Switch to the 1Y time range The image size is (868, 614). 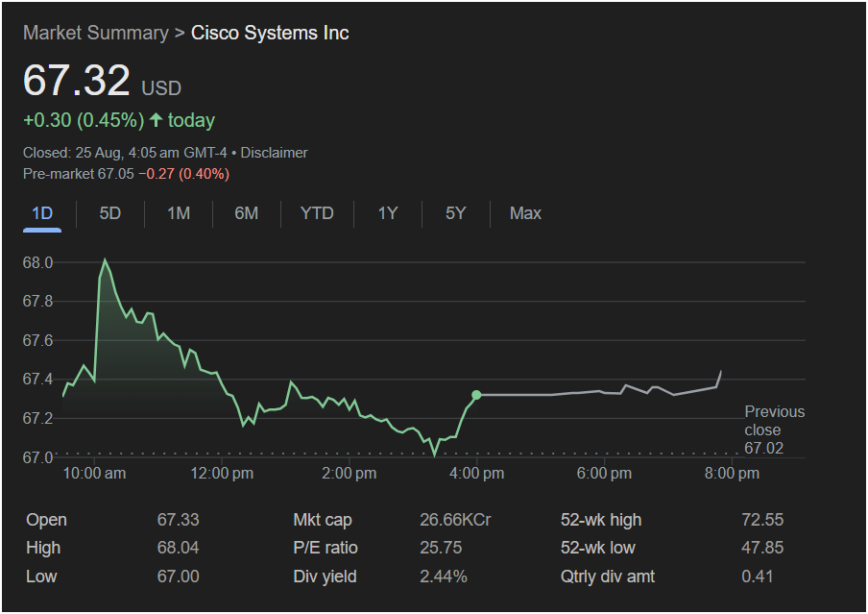[387, 213]
